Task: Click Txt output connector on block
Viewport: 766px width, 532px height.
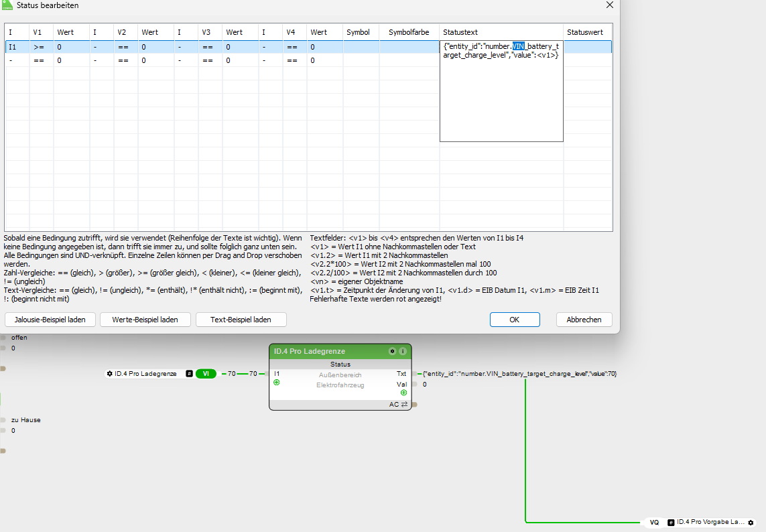Action: (414, 374)
